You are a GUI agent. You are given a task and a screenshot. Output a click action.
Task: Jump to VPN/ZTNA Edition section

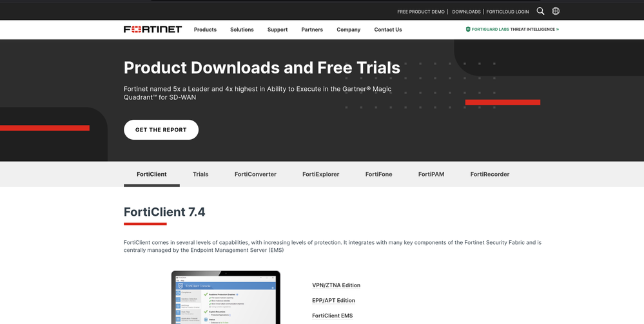336,285
